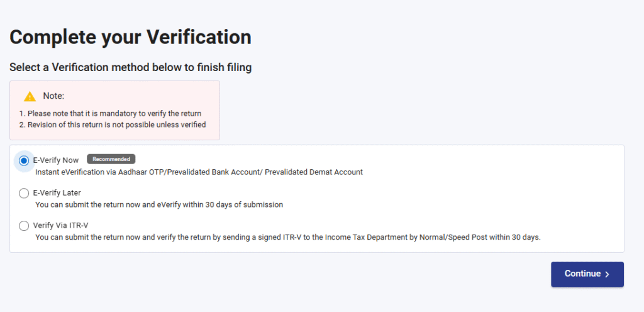Click the Aadhaar OTP instant eVerification description
644x312 pixels.
coord(199,172)
